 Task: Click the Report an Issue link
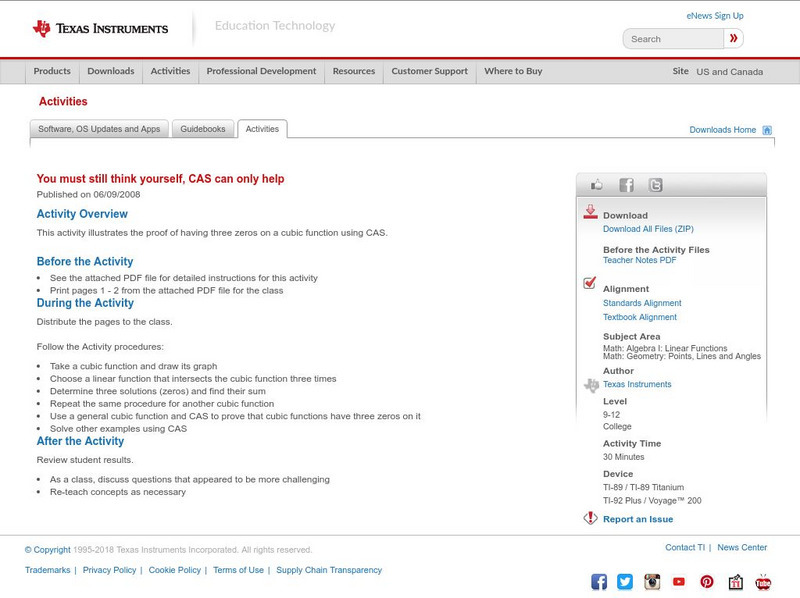pyautogui.click(x=638, y=519)
